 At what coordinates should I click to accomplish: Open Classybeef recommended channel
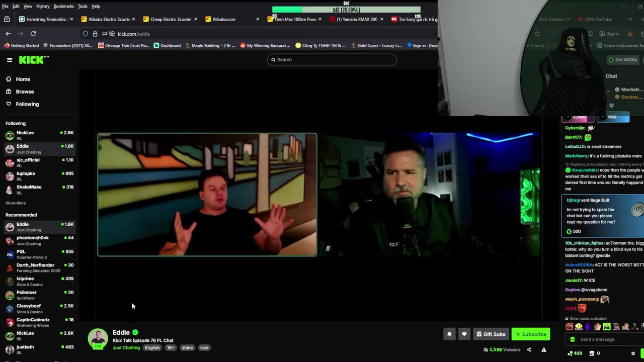pyautogui.click(x=39, y=309)
